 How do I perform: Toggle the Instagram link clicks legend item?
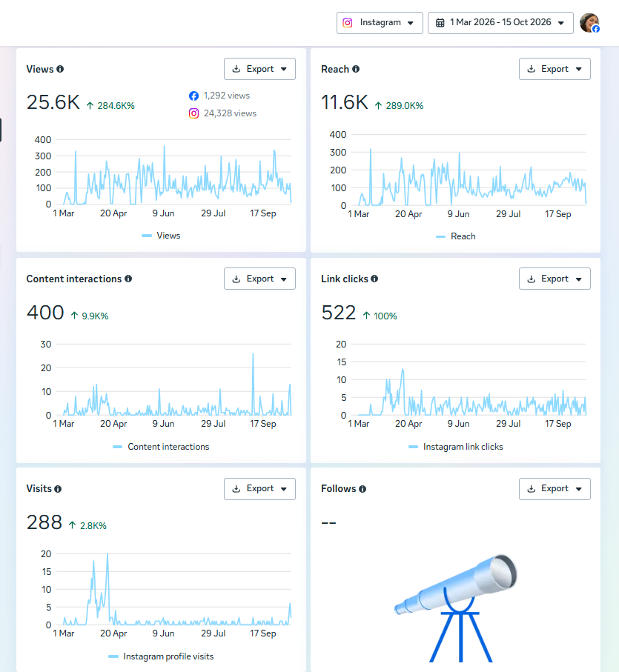tap(456, 447)
